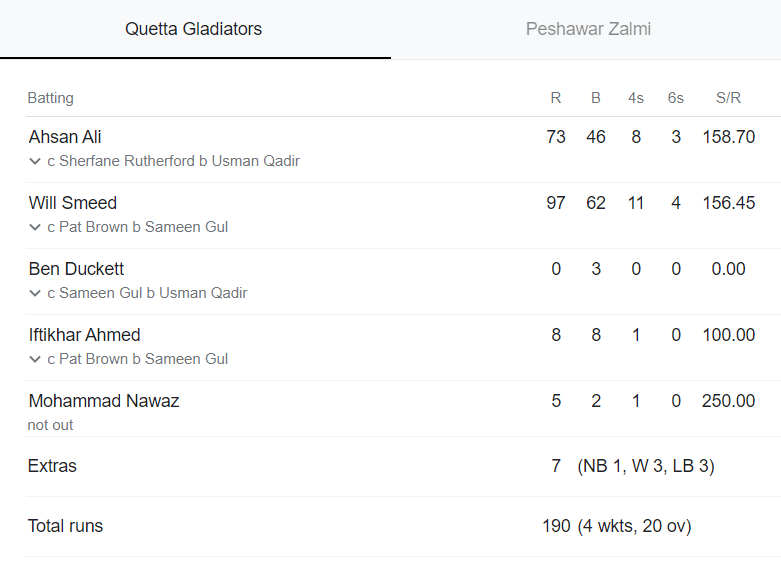The height and width of the screenshot is (565, 781).
Task: Click 'c Sameen Gul b Usman Qadir' text
Action: [147, 293]
